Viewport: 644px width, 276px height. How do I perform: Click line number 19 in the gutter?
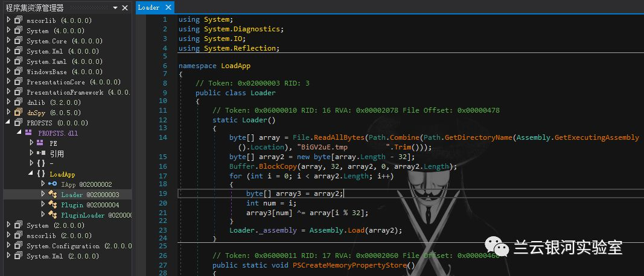tap(162, 193)
